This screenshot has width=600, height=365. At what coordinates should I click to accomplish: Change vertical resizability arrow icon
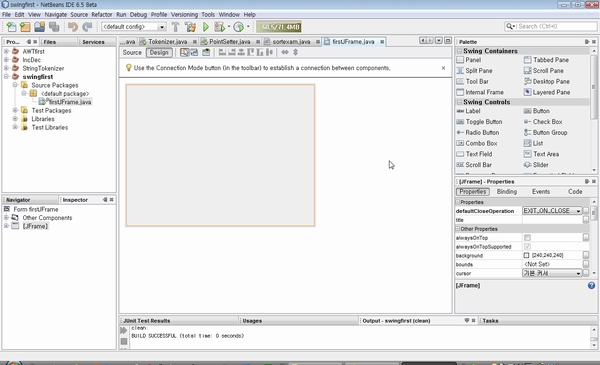coord(295,52)
